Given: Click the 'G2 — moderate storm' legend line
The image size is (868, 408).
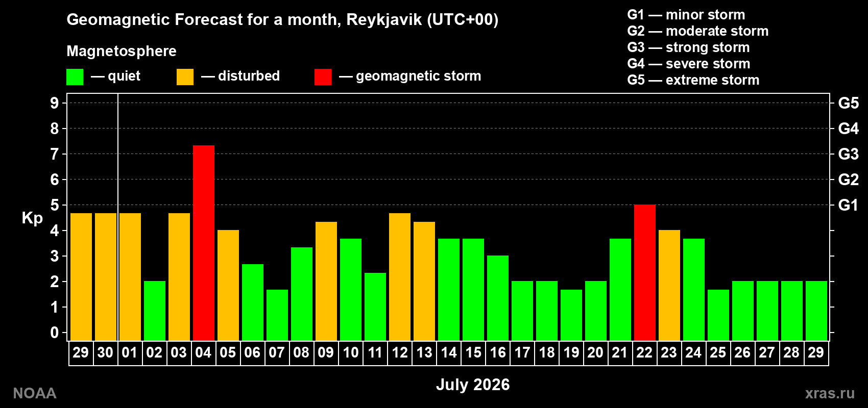Looking at the screenshot, I should 698,31.
